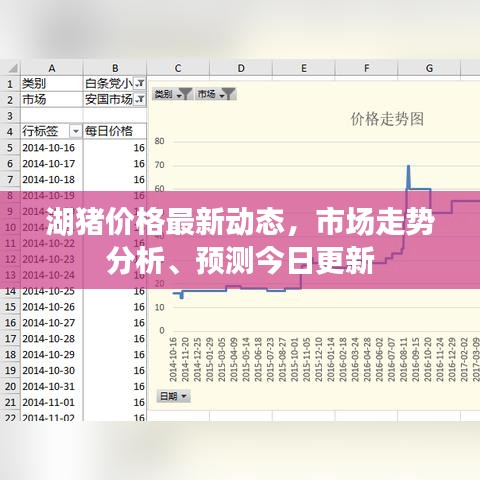Viewport: 480px width, 480px height.
Task: Open the 日期 axis field dropdown
Action: tap(173, 396)
